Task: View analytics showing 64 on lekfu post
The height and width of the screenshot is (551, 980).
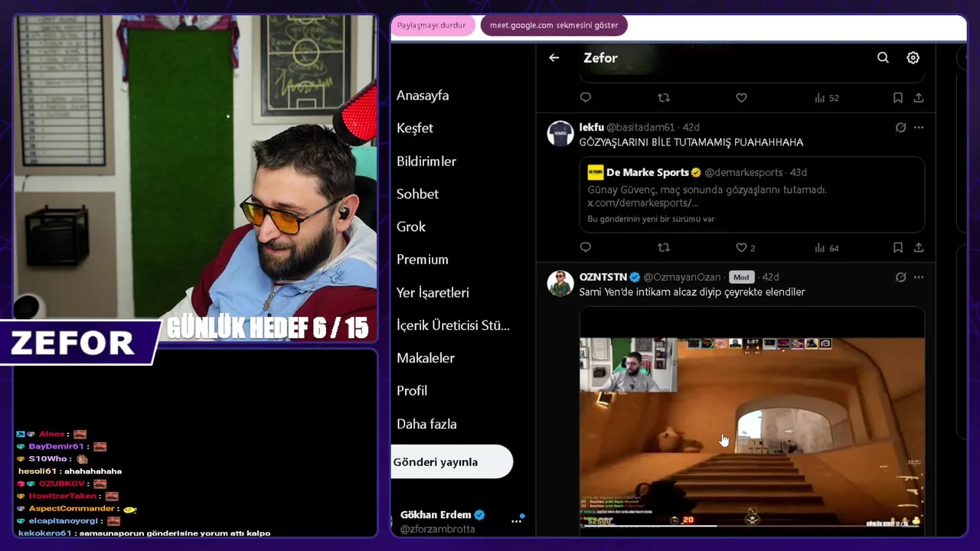Action: pos(826,247)
